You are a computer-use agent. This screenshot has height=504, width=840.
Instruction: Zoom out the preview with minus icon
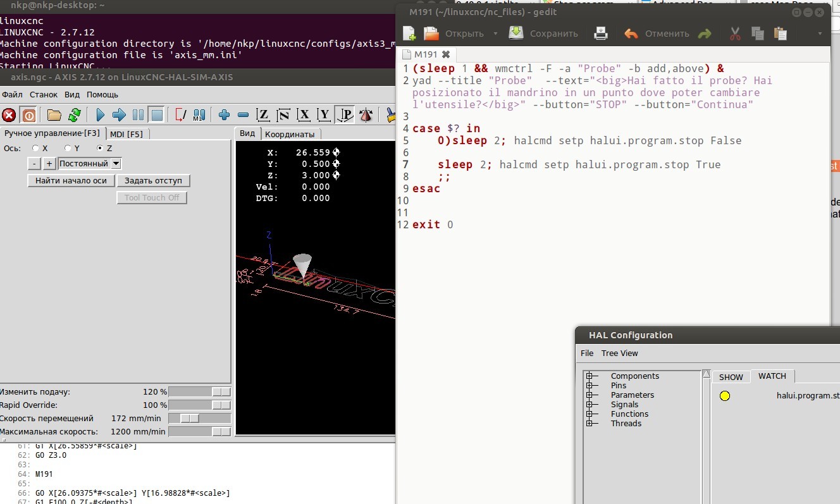click(243, 115)
